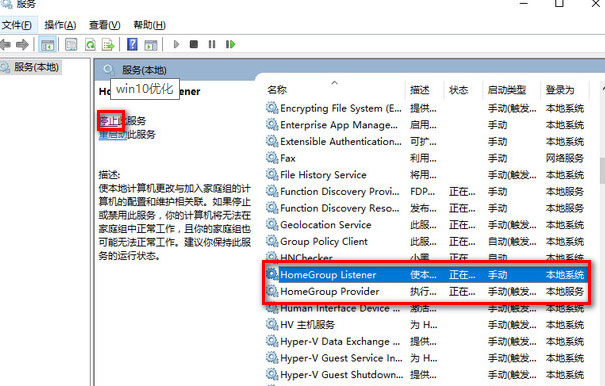Click gear icon of Hyper-V Data Exchange

272,341
